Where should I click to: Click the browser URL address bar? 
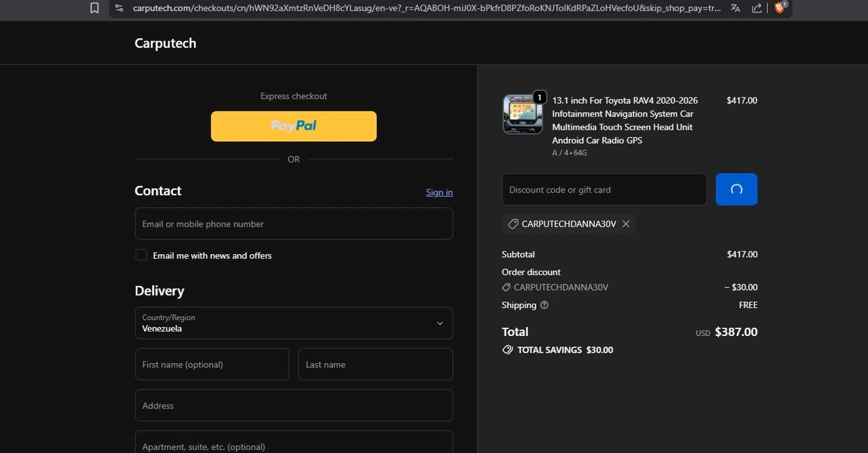tap(426, 8)
